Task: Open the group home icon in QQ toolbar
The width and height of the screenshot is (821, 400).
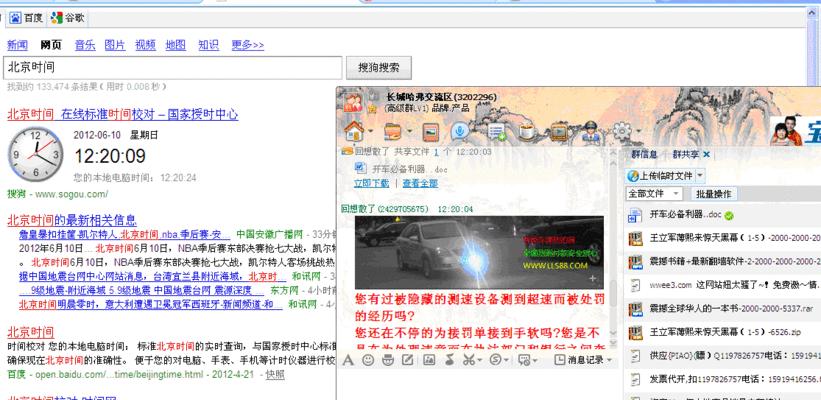Action: (x=354, y=131)
